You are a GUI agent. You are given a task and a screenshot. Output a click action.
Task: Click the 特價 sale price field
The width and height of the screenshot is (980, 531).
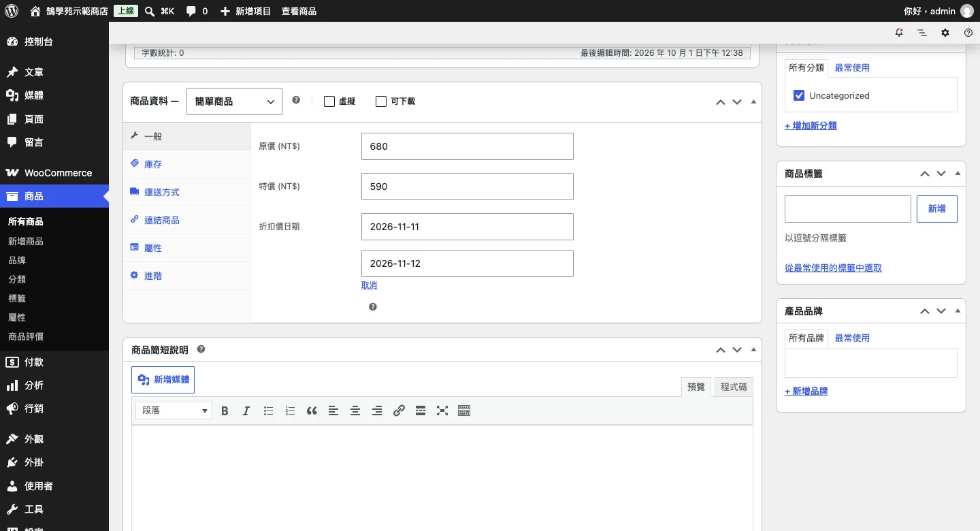click(x=467, y=187)
